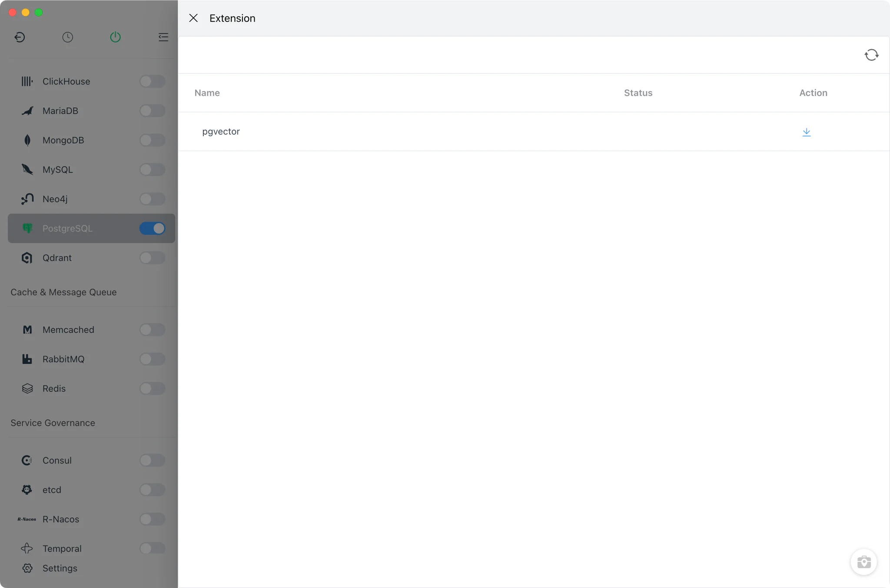
Task: Click the MongoDB leaf icon
Action: [27, 140]
